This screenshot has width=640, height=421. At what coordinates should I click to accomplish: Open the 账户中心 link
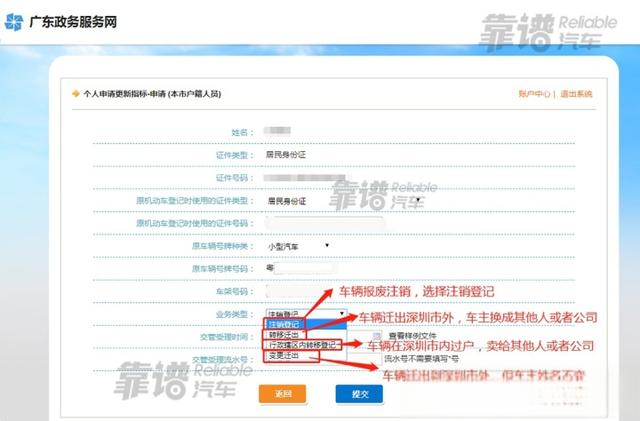534,94
